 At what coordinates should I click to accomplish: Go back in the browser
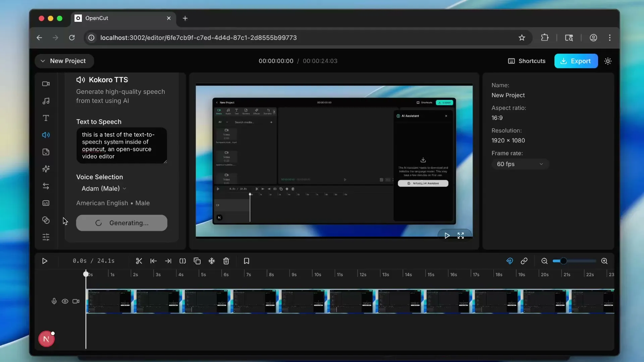39,38
